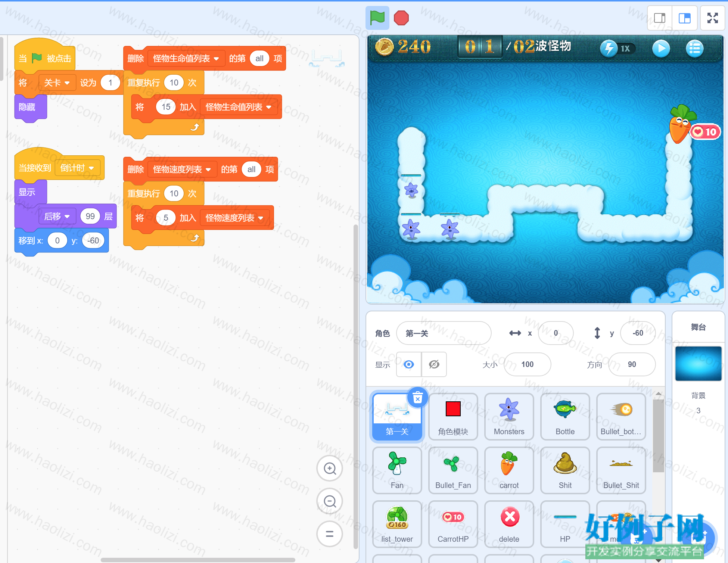Edit the sprite y position field
Viewport: 728px width, 563px height.
[638, 333]
